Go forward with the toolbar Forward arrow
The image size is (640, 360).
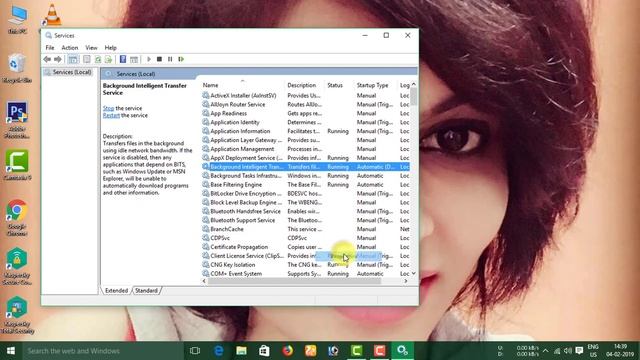point(58,59)
